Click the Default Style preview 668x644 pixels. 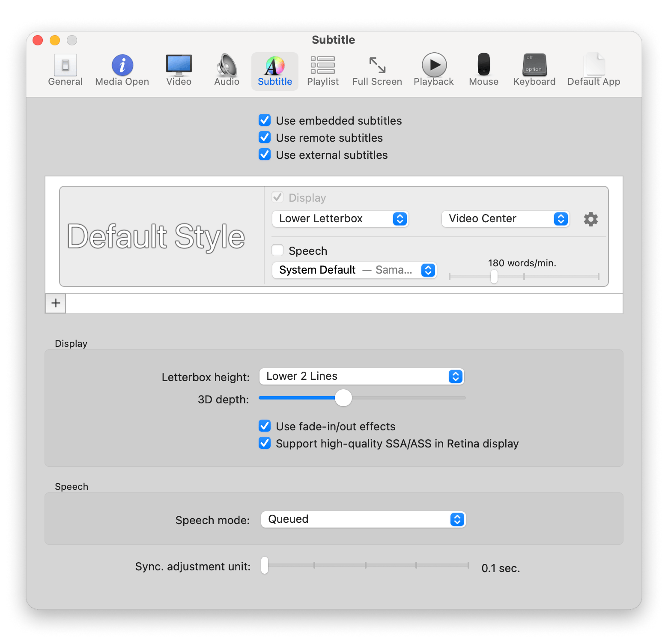pos(156,236)
